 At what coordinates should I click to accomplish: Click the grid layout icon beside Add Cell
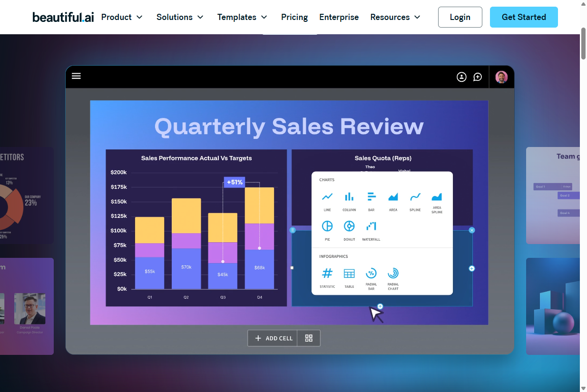[x=309, y=338]
